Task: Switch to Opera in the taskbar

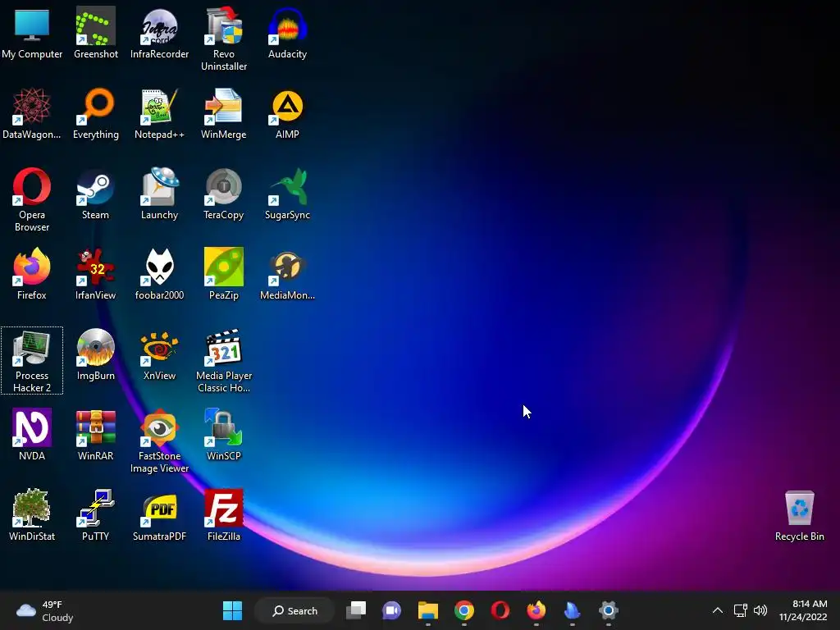Action: coord(500,610)
